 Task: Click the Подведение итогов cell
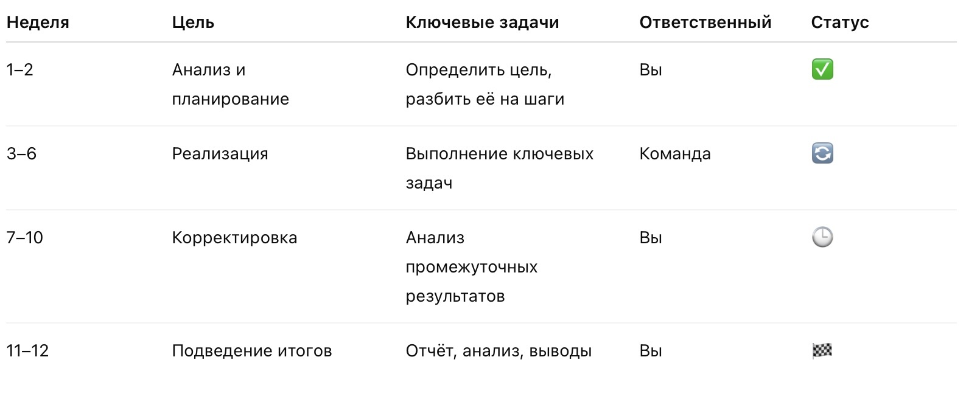tap(252, 351)
